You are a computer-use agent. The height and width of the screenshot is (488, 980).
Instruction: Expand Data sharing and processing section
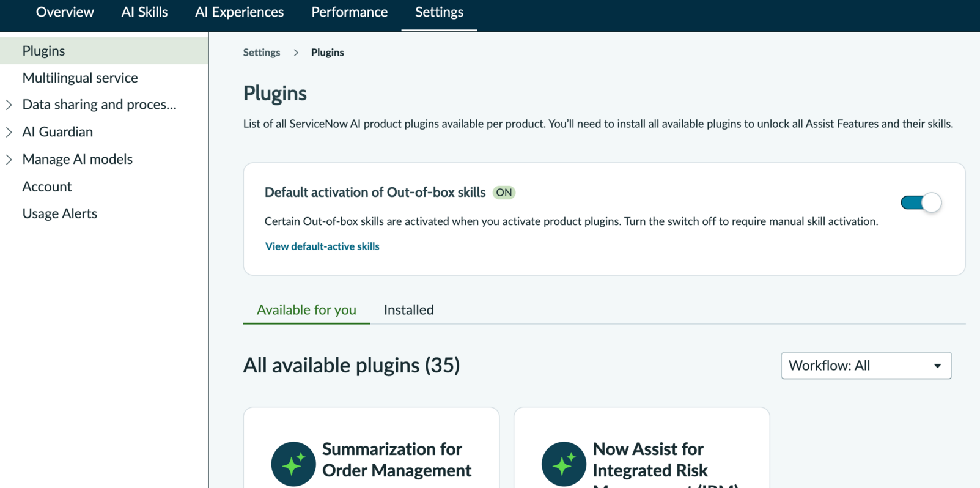pyautogui.click(x=9, y=105)
